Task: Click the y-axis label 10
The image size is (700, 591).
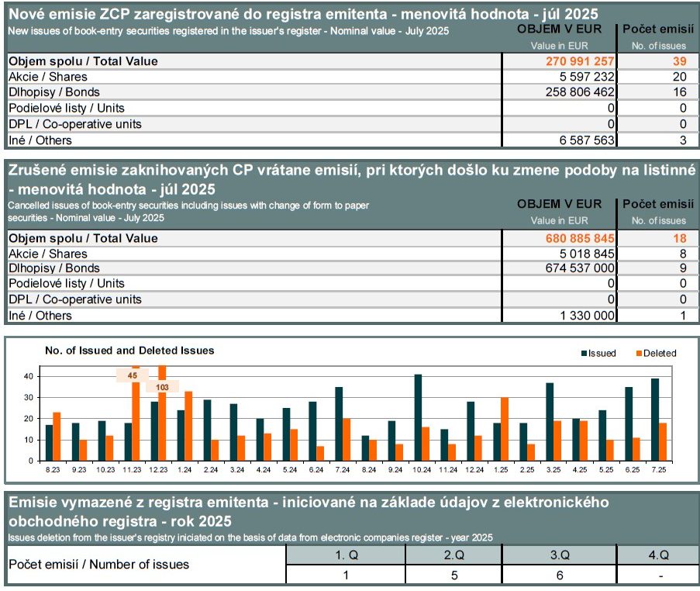Action: [x=29, y=440]
